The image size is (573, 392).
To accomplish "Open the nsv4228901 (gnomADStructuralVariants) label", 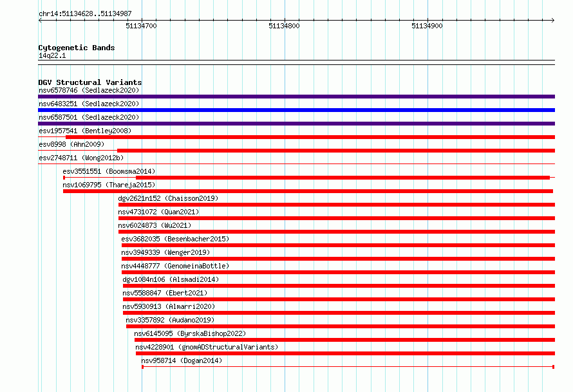I will pyautogui.click(x=207, y=347).
